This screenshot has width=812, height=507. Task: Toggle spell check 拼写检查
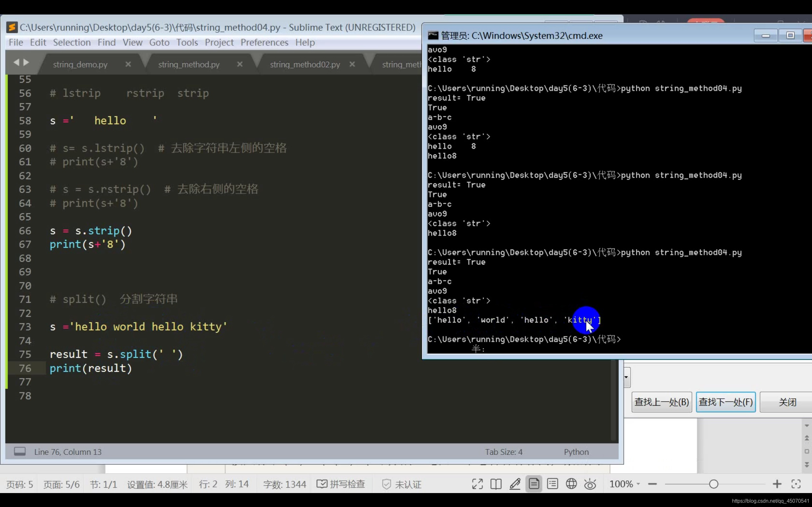[341, 484]
